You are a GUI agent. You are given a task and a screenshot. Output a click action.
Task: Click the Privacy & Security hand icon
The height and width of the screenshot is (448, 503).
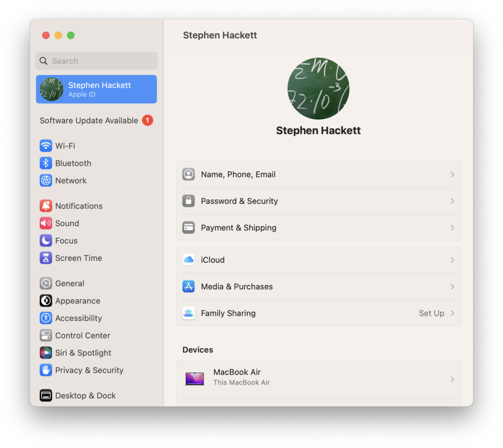pyautogui.click(x=46, y=370)
